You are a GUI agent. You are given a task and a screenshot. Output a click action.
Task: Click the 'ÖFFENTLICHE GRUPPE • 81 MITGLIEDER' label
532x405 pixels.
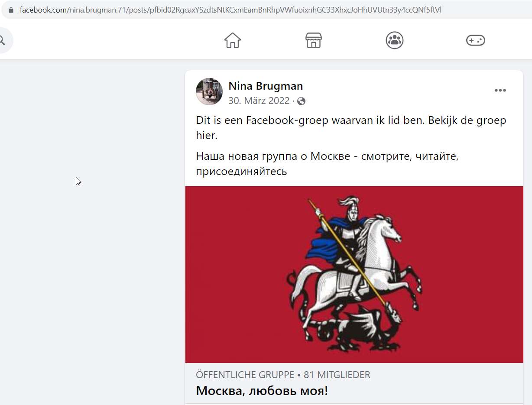click(x=283, y=375)
